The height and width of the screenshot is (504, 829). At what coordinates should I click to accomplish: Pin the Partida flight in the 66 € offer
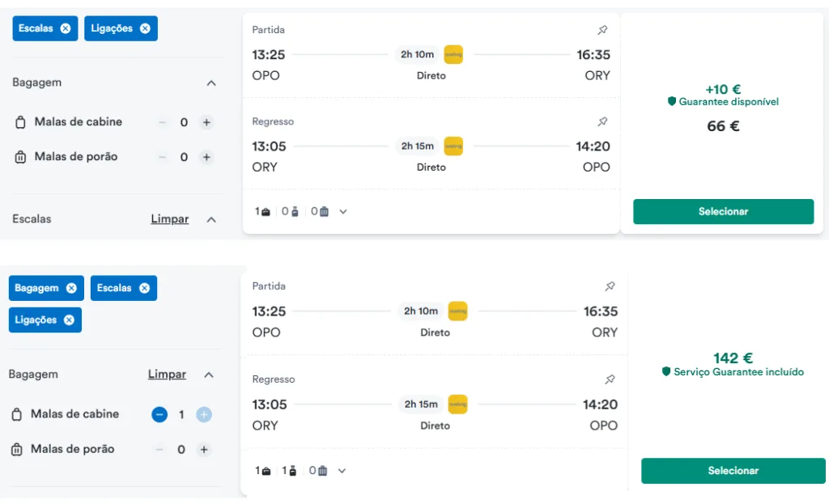pos(602,30)
